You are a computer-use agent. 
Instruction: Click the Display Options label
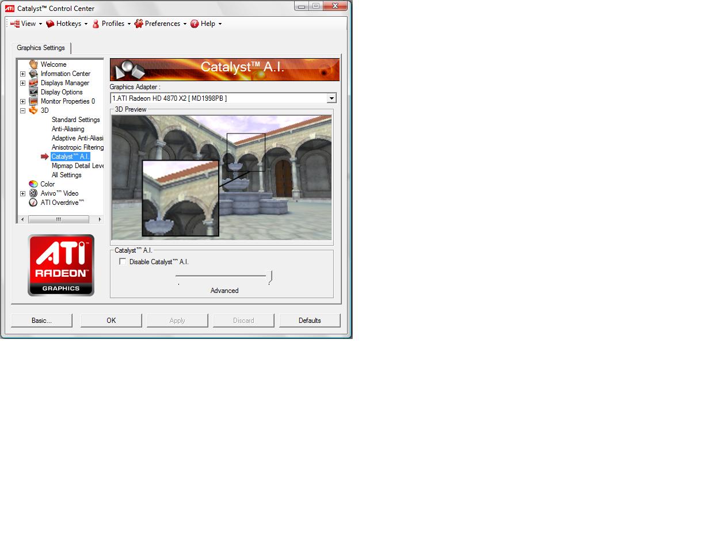pyautogui.click(x=62, y=92)
